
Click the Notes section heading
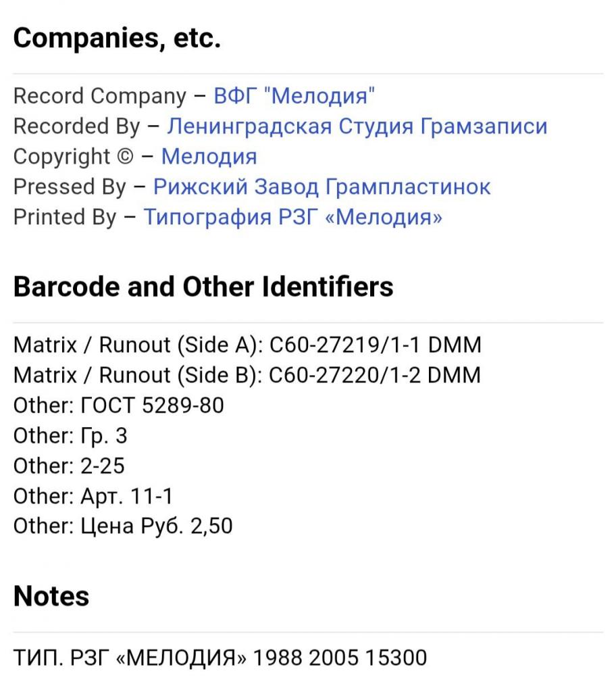[x=51, y=596]
